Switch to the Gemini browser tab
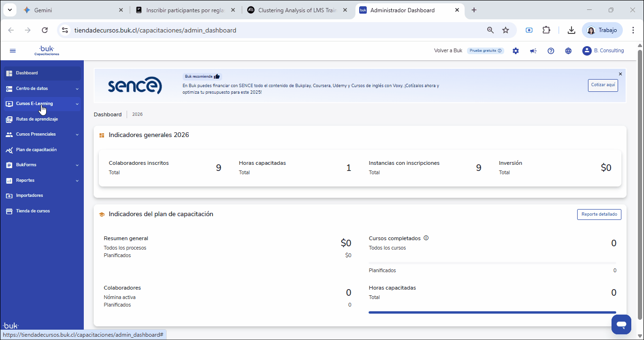 [x=71, y=10]
